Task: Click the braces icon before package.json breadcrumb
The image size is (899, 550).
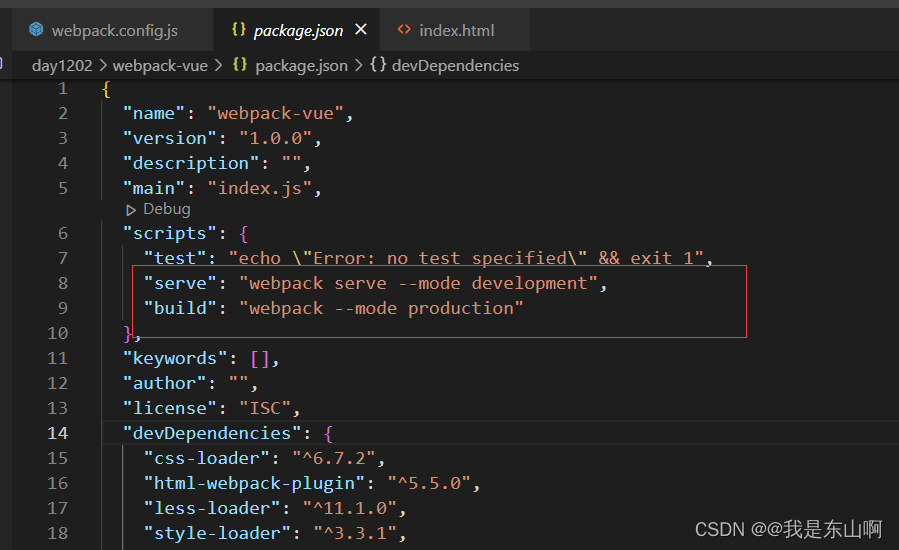Action: (240, 64)
